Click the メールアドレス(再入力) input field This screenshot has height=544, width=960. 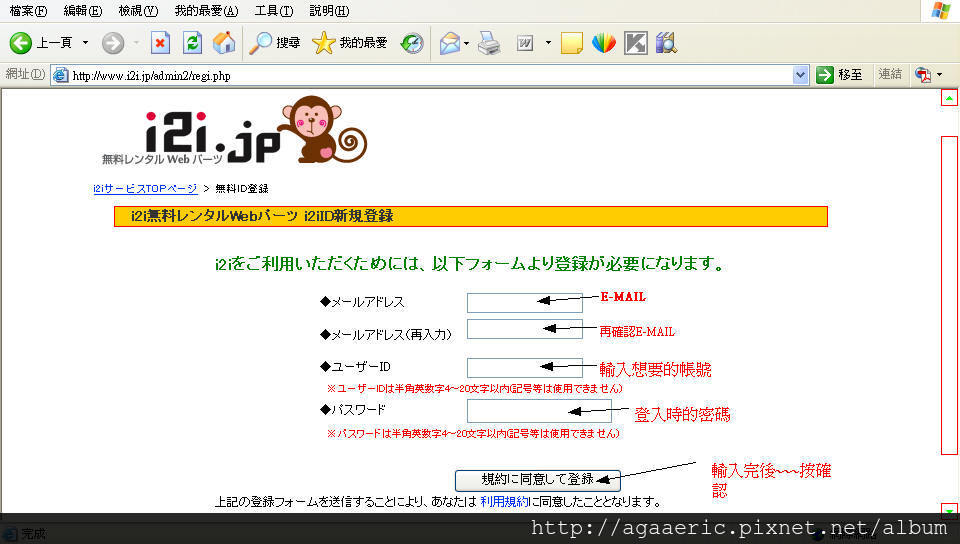[x=525, y=329]
